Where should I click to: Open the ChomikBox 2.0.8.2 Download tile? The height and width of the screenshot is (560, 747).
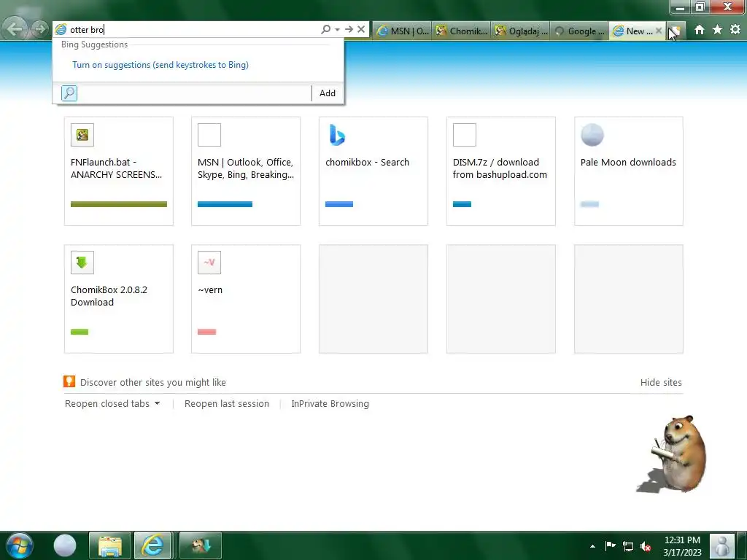[x=119, y=298]
